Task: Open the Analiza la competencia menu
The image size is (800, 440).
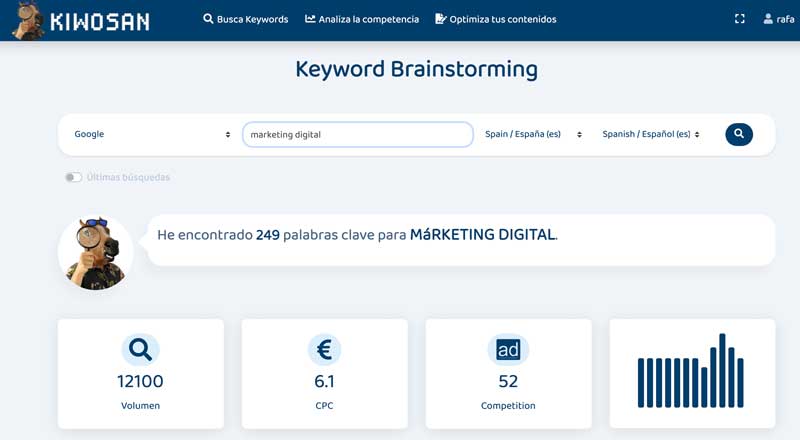Action: coord(362,19)
